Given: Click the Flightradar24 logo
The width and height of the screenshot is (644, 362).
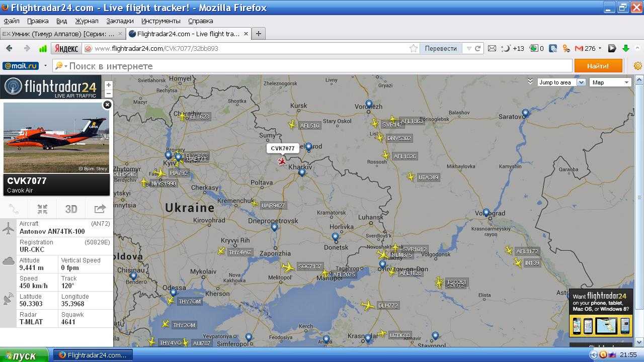Looking at the screenshot, I should point(50,87).
